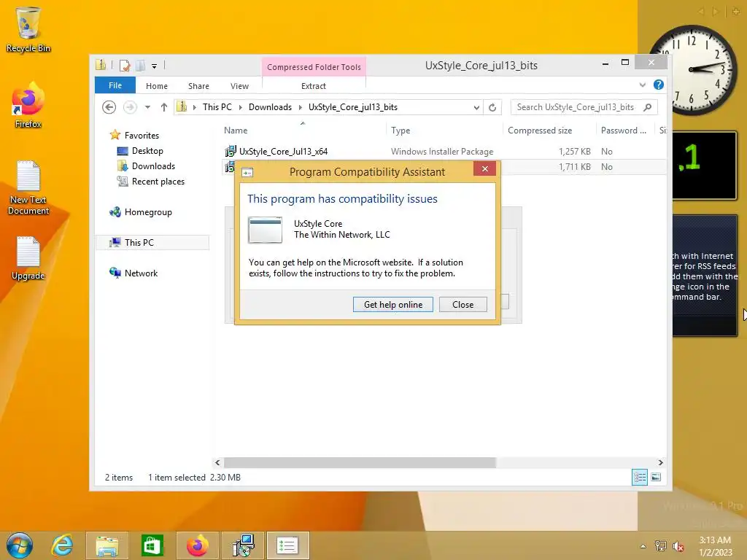Click Recycle Bin desktop icon

click(x=28, y=29)
